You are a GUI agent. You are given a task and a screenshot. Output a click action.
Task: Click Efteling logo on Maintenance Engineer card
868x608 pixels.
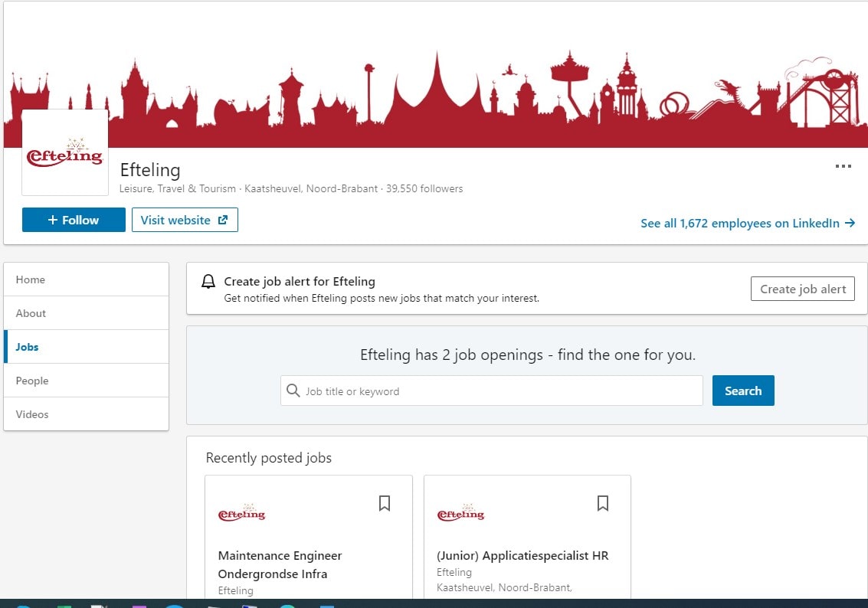[x=242, y=513]
